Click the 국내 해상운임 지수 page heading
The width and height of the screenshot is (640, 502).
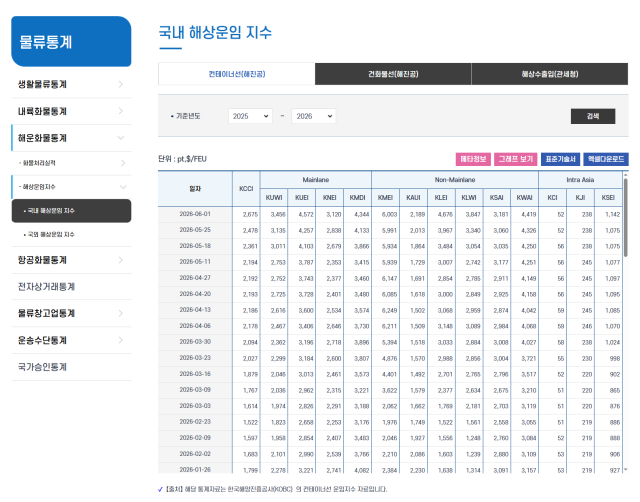point(215,32)
